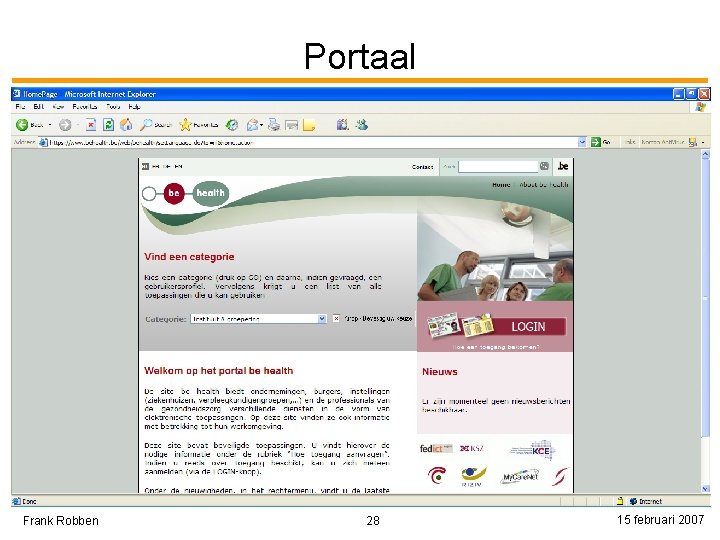Click the grey Forward arrow button
This screenshot has width=720, height=540.
[65, 125]
